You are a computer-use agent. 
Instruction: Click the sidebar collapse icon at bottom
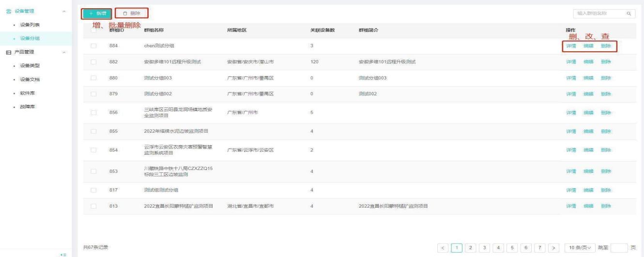[62, 254]
